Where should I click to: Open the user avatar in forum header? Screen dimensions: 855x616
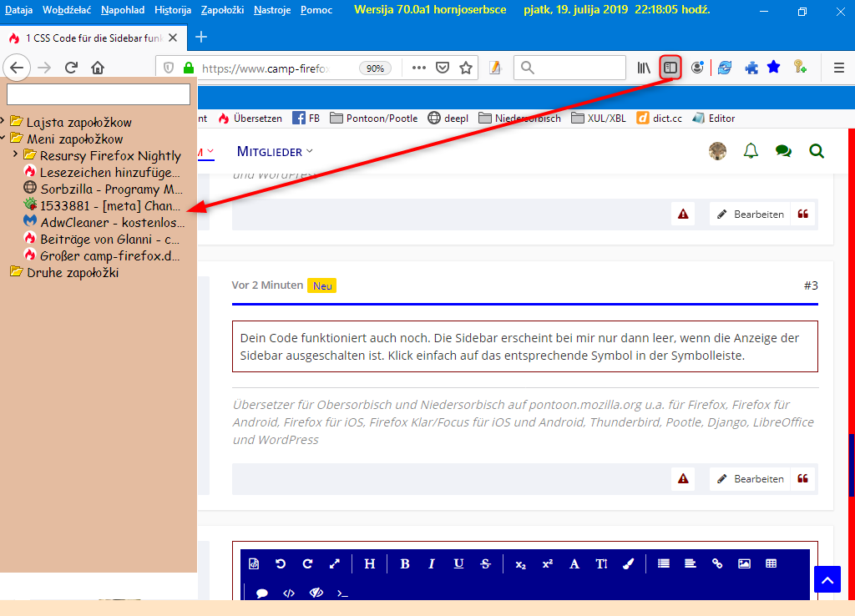coord(717,151)
